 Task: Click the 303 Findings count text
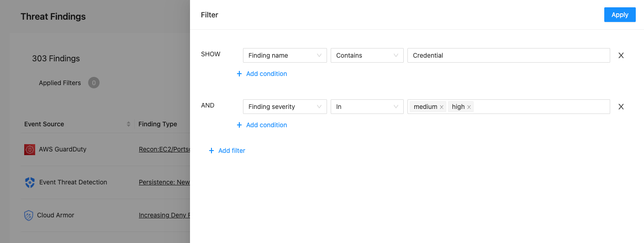coord(56,59)
